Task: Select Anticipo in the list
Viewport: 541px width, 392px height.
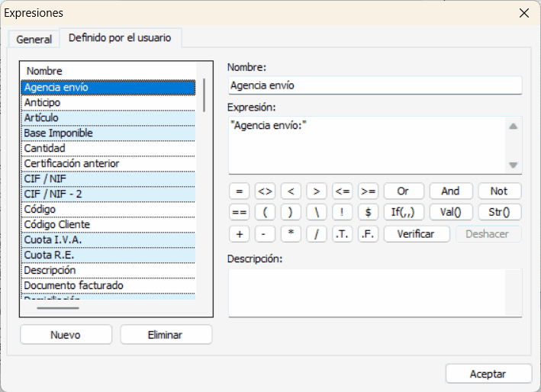Action: point(108,103)
